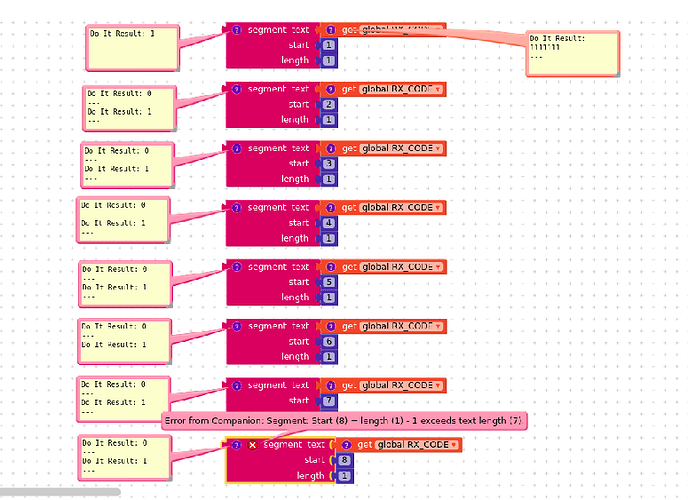The width and height of the screenshot is (688, 500).
Task: Click the horizontal scrollbar at bottom left
Action: pyautogui.click(x=60, y=492)
